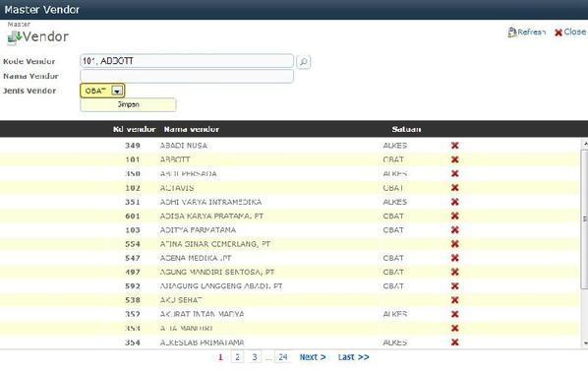The width and height of the screenshot is (588, 374).
Task: Go to page 3 of vendors
Action: [255, 357]
